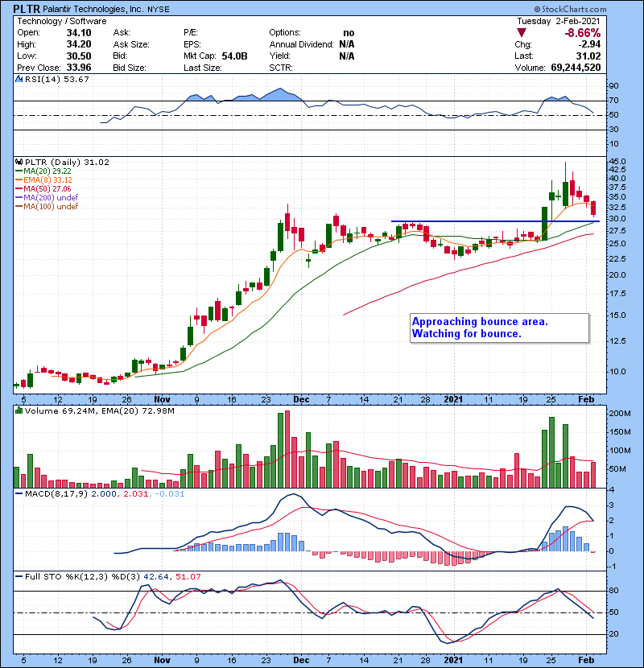Screen dimensions: 644x668
Task: Click the MA(20) 29.22 legend entry
Action: coord(43,171)
